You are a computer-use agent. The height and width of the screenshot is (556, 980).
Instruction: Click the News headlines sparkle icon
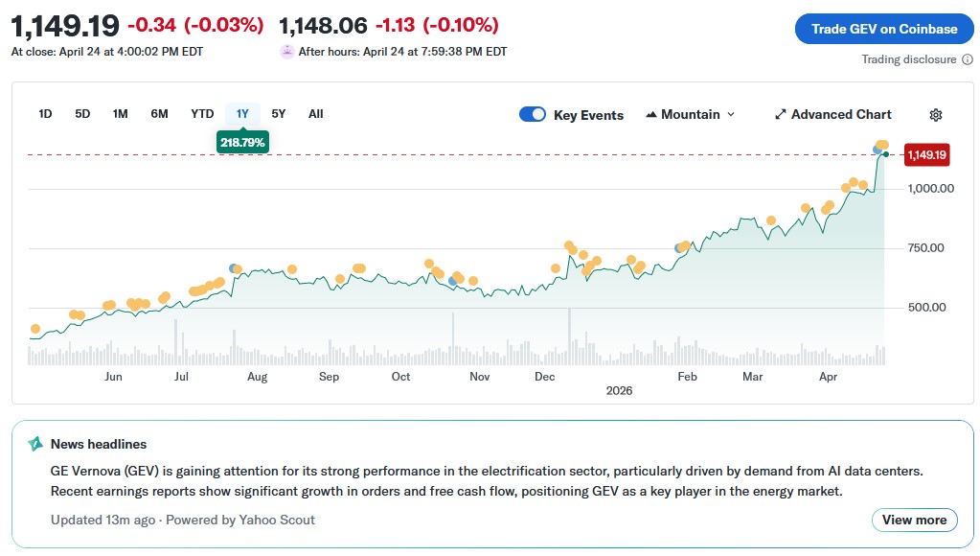35,444
